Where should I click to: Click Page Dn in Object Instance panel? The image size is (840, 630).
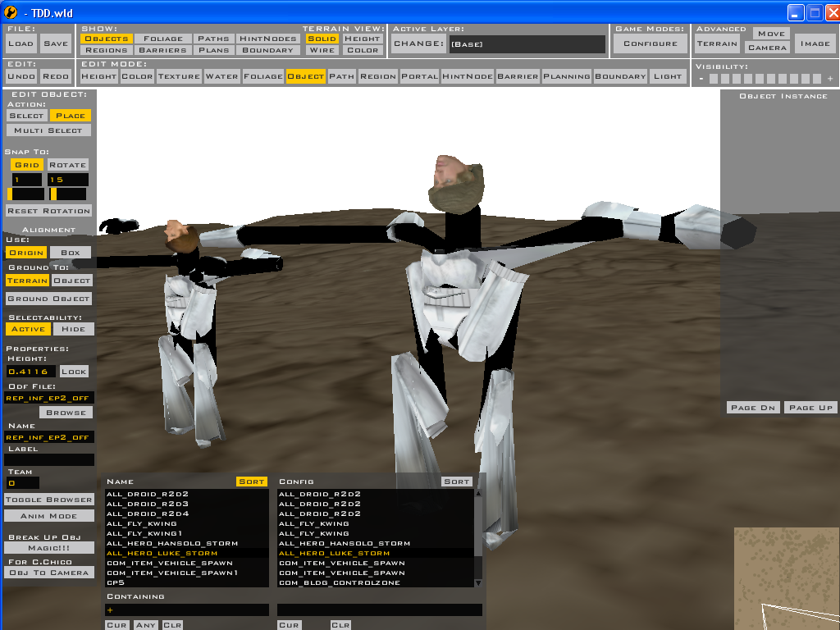pyautogui.click(x=753, y=407)
